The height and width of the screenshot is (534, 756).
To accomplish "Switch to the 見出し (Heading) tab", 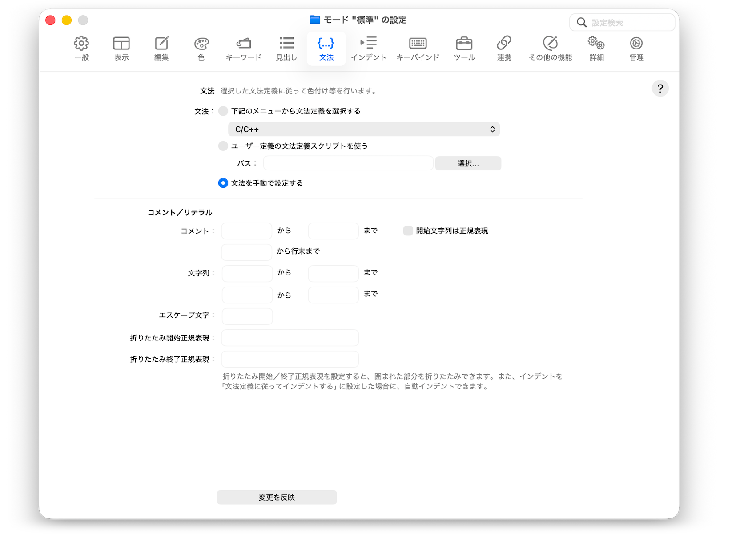I will click(x=286, y=48).
